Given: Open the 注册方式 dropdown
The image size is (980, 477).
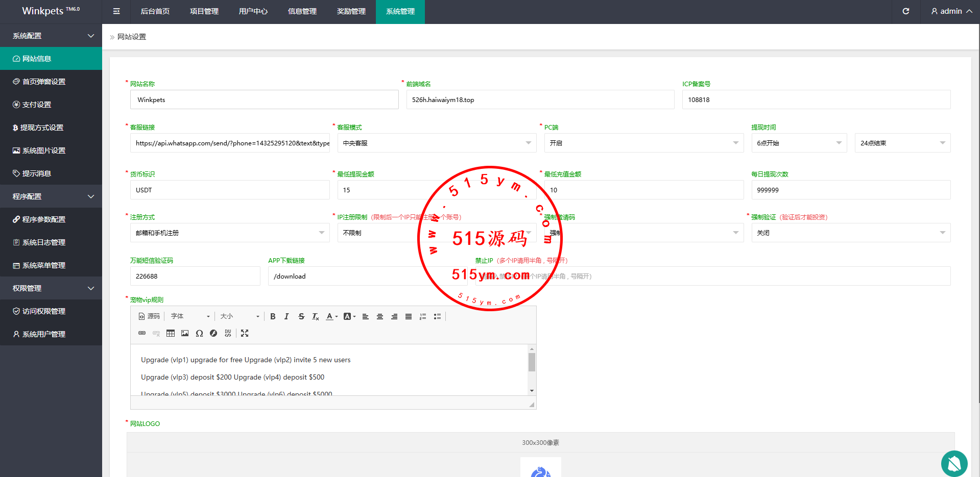Looking at the screenshot, I should pos(229,233).
